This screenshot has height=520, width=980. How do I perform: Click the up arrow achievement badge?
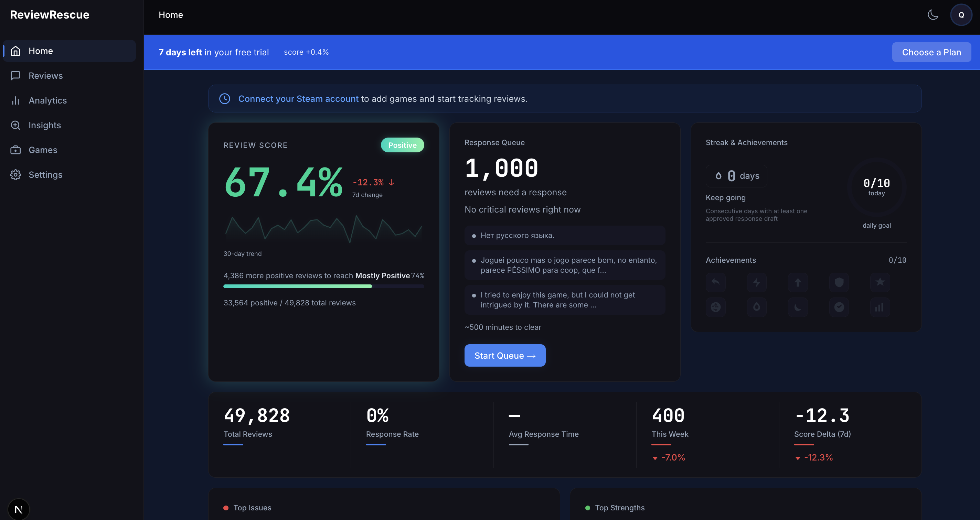(x=798, y=282)
